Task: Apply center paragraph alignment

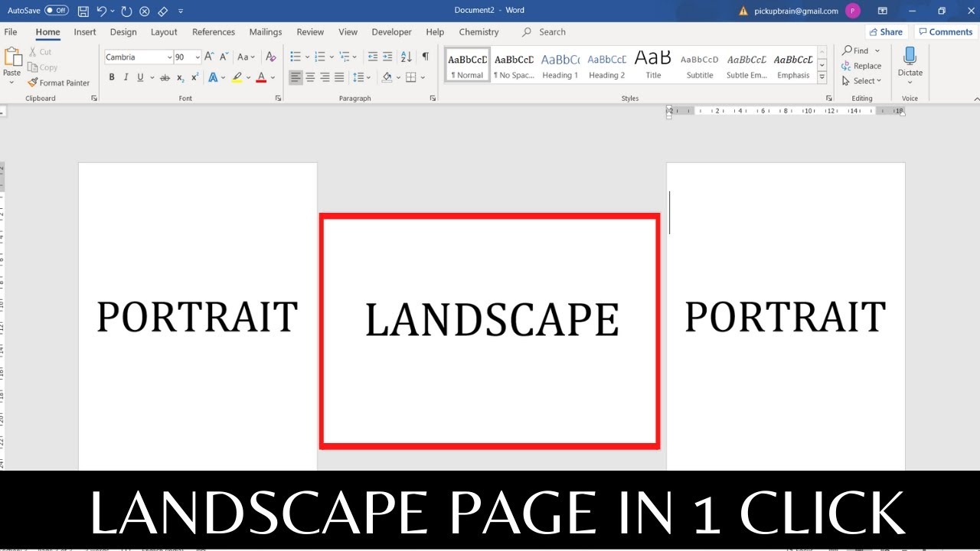Action: tap(310, 77)
